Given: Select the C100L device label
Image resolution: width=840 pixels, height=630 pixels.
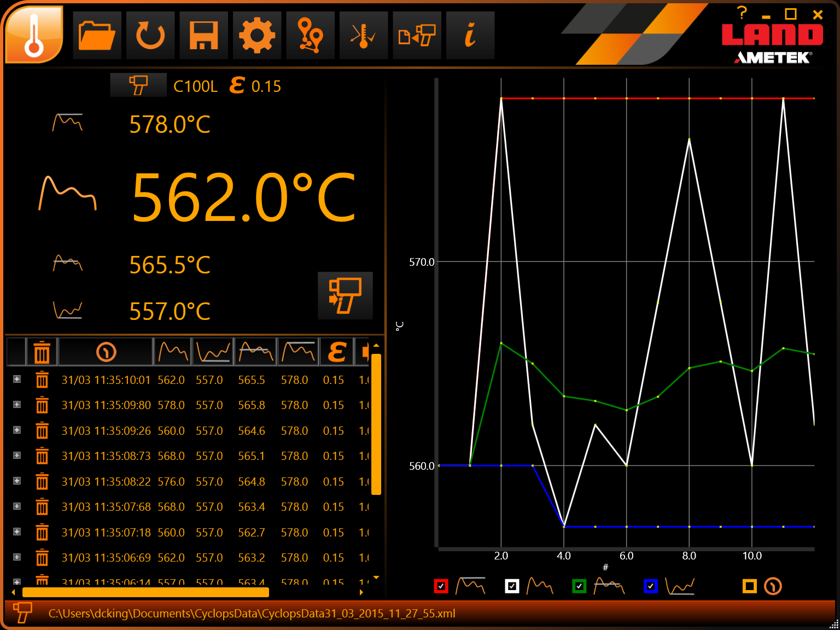Looking at the screenshot, I should [195, 85].
